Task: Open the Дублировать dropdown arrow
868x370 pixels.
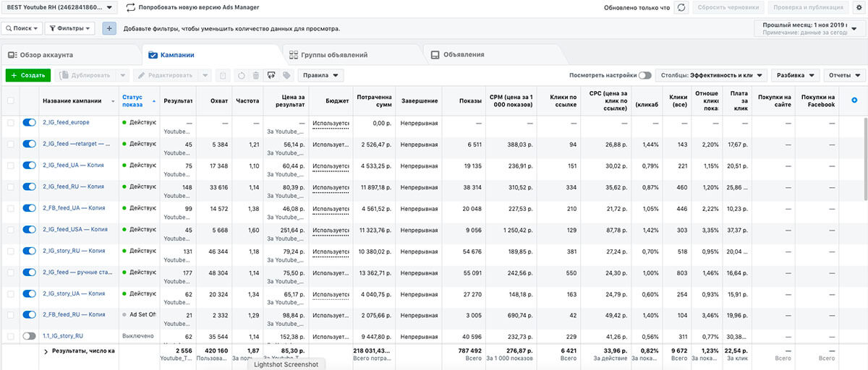Action: click(x=122, y=75)
